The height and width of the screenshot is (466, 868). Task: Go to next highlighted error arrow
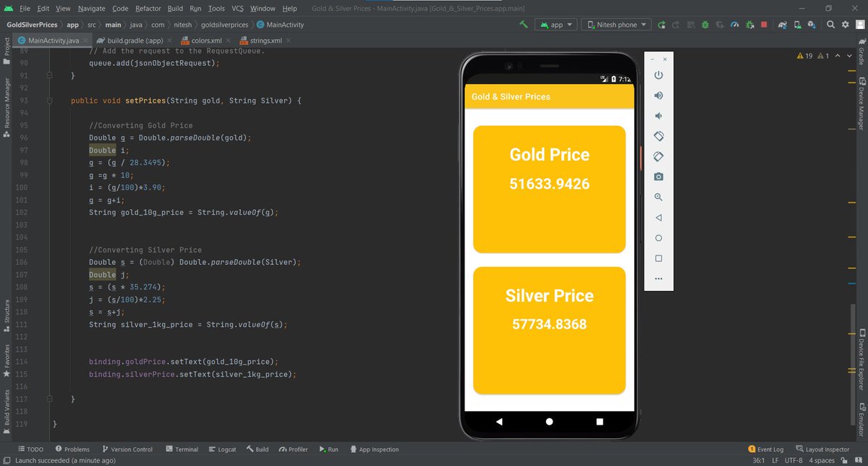point(848,55)
